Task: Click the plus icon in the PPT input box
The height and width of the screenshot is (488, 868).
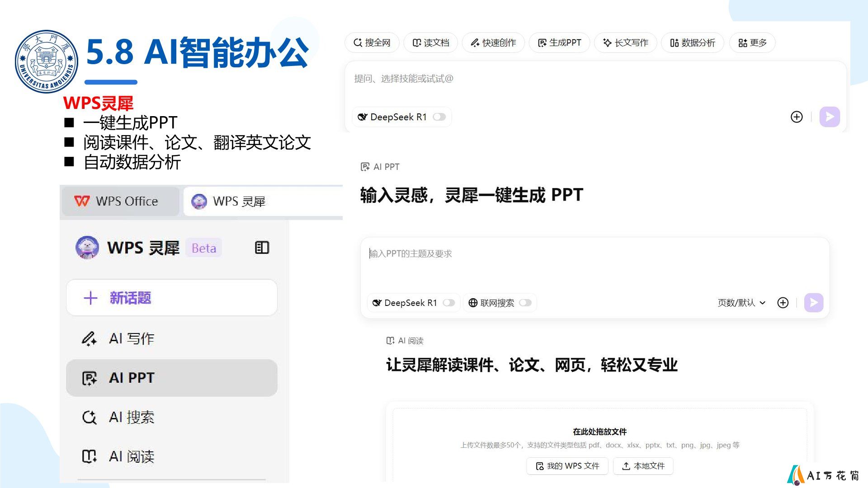Action: tap(783, 303)
